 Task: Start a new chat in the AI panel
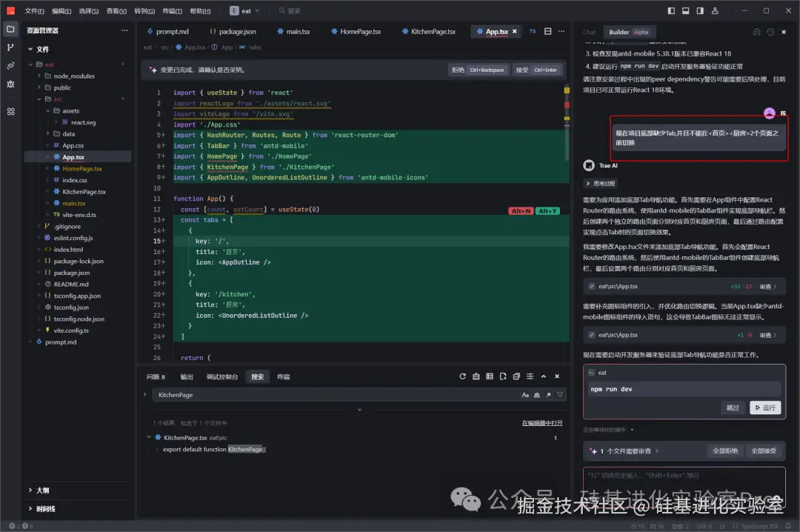756,32
